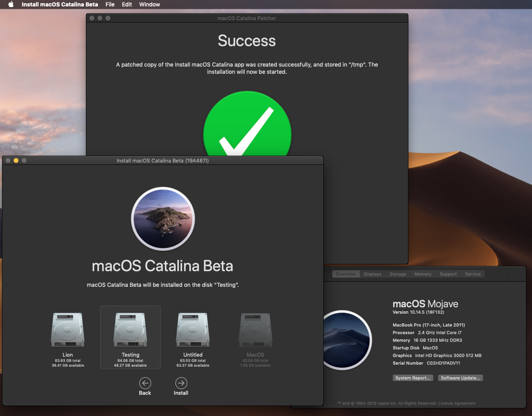The image size is (532, 416).
Task: Open the File menu
Action: click(x=110, y=4)
